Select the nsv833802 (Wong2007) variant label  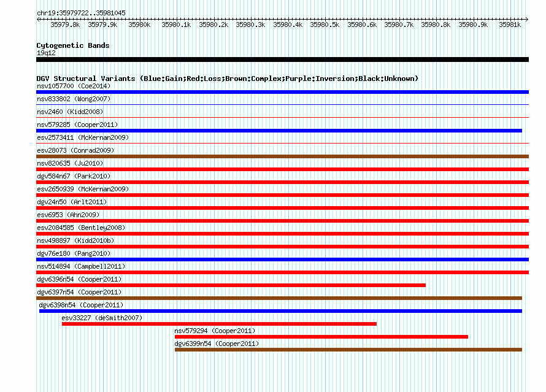[x=74, y=99]
